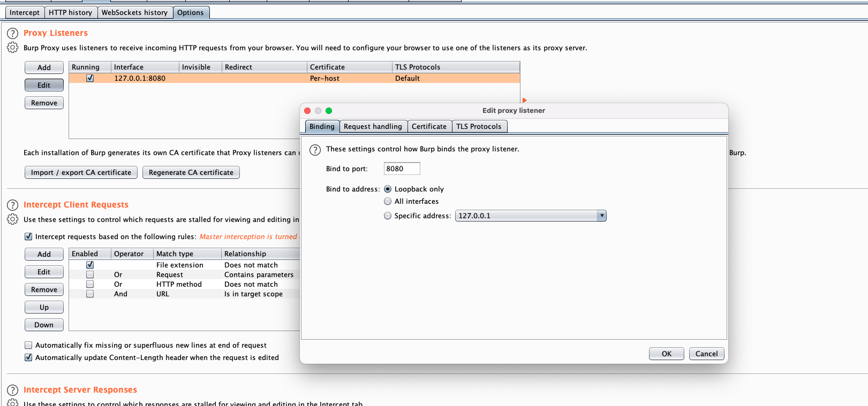The image size is (868, 406).
Task: Sort listeners by Interface column header
Action: tap(145, 67)
